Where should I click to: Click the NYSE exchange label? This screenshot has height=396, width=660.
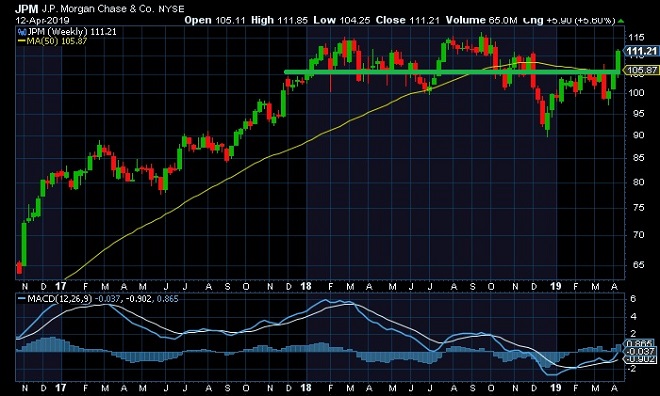click(x=171, y=9)
